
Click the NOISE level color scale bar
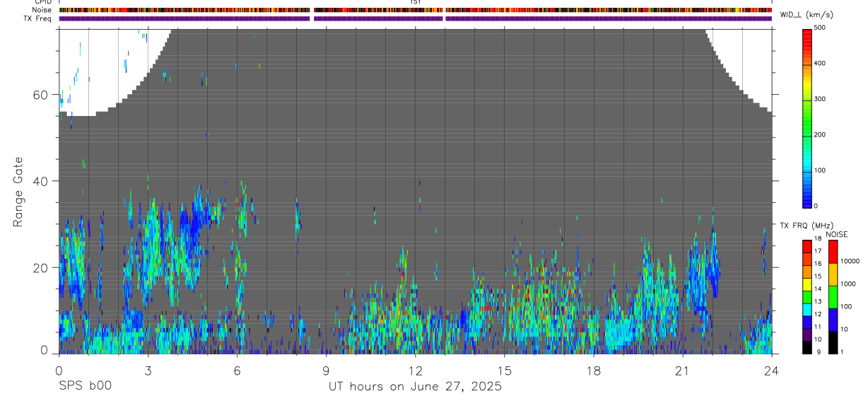pyautogui.click(x=833, y=297)
